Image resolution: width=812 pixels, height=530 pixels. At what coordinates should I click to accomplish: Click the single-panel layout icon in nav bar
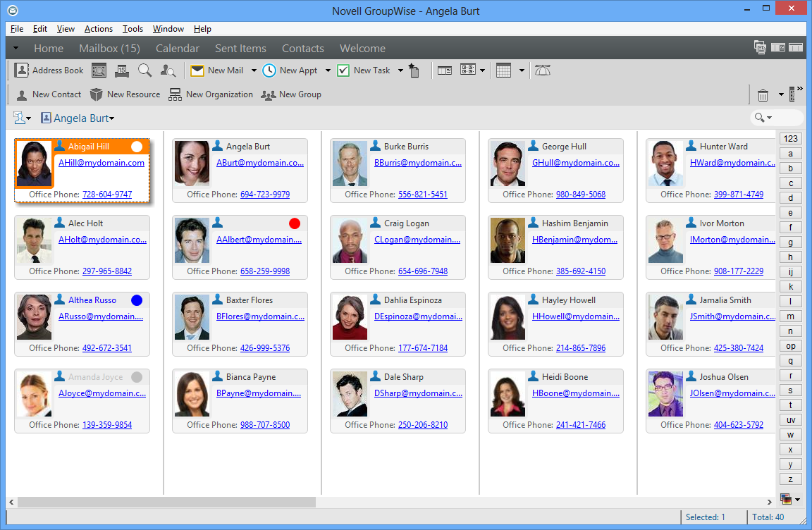point(795,48)
